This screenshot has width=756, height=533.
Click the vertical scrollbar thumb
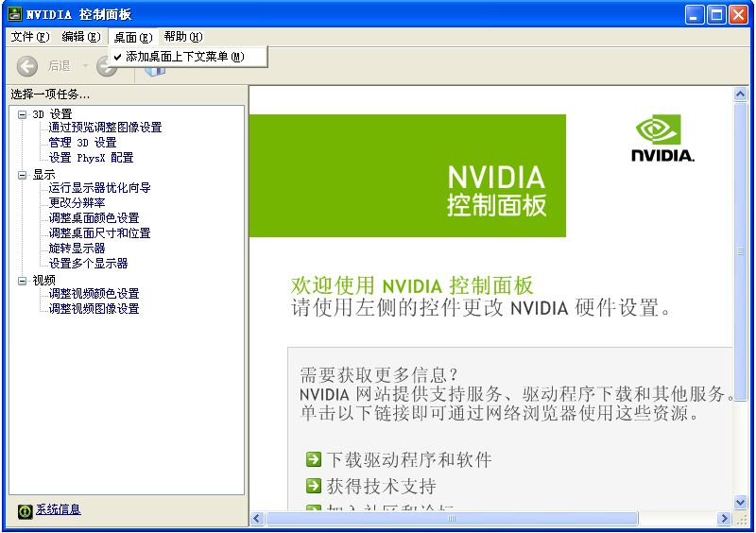(741, 250)
